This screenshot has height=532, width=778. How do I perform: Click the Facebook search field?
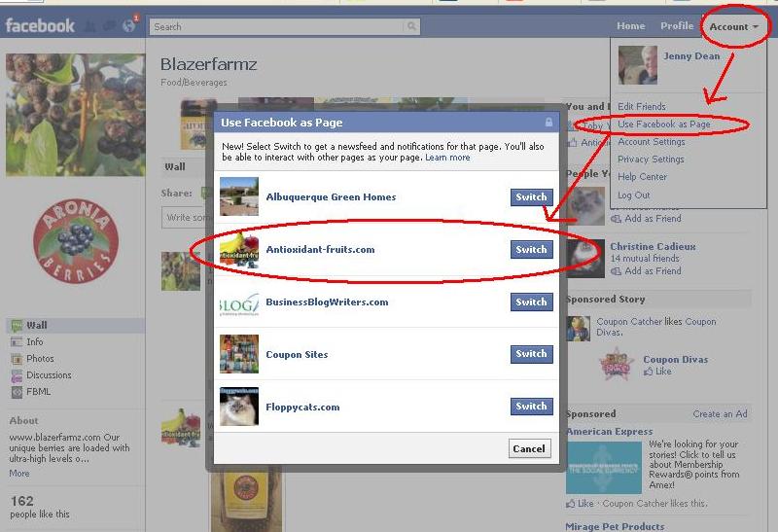coord(277,27)
